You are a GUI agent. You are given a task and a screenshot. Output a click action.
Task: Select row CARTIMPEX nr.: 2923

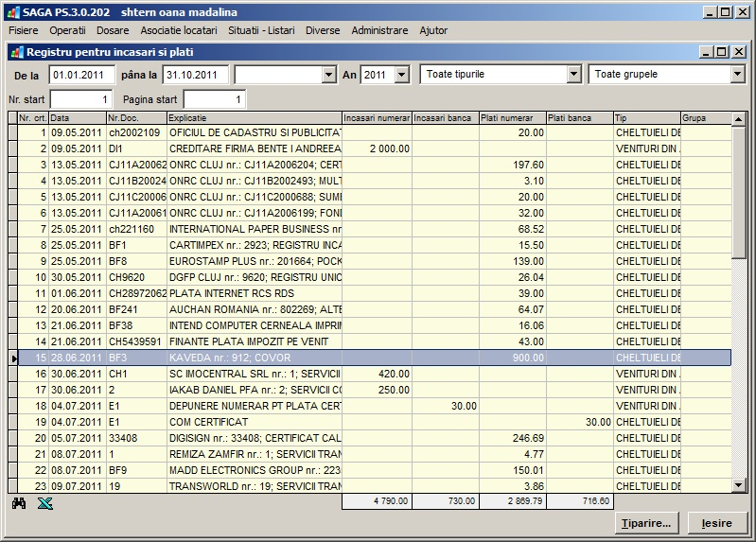click(375, 245)
